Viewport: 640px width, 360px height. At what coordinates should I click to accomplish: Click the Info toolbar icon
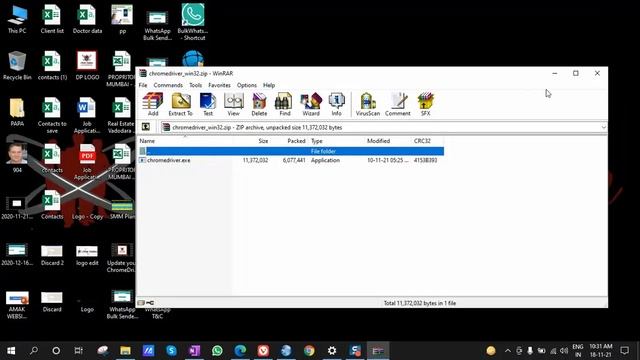point(336,104)
